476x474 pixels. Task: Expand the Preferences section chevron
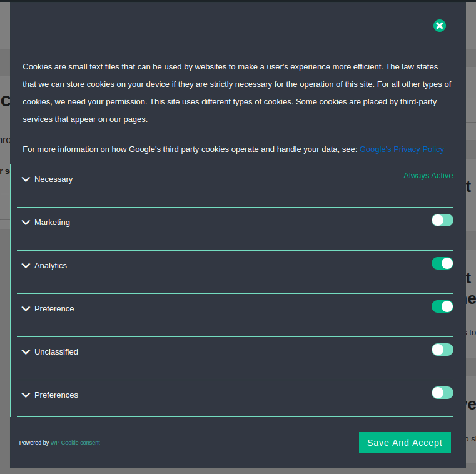26,395
